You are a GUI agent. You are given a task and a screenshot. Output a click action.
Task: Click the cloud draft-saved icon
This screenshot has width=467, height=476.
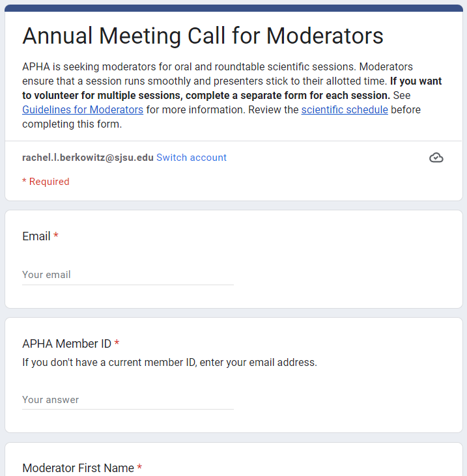(x=436, y=158)
